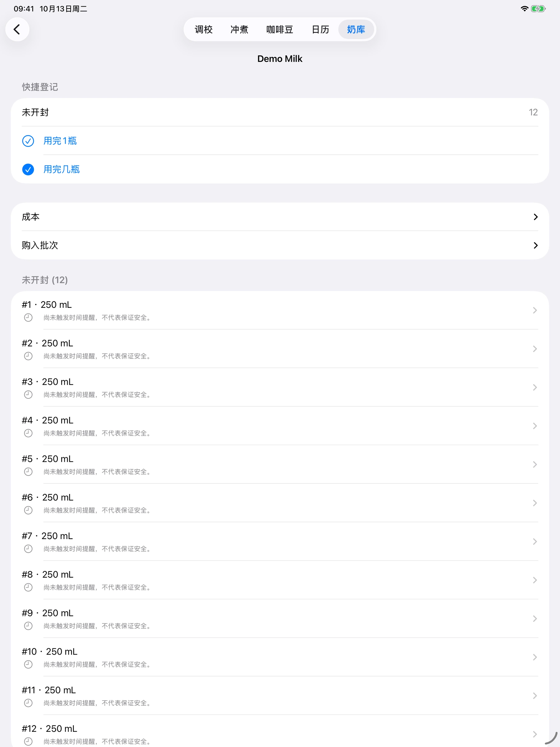Click the clock icon on row #4
The image size is (560, 747).
(x=28, y=433)
